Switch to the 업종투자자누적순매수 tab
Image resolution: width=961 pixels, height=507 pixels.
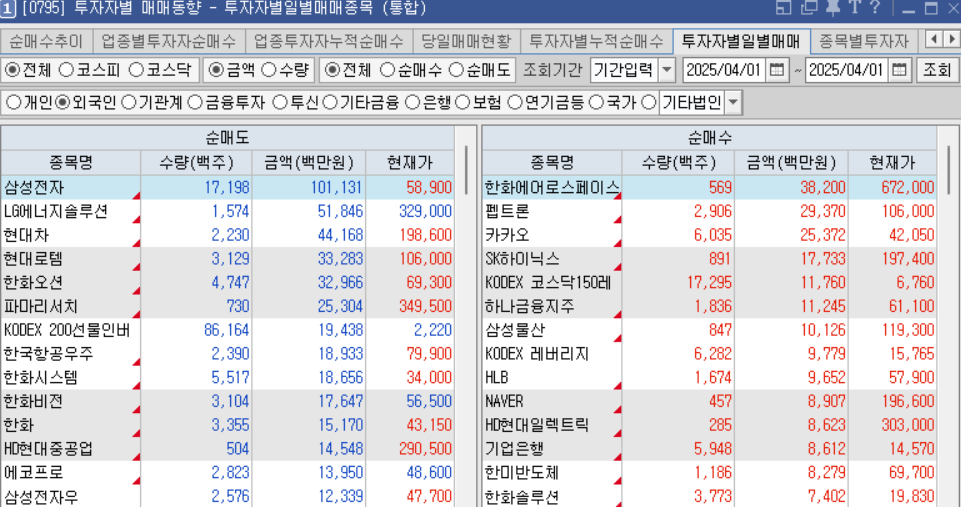coord(329,41)
